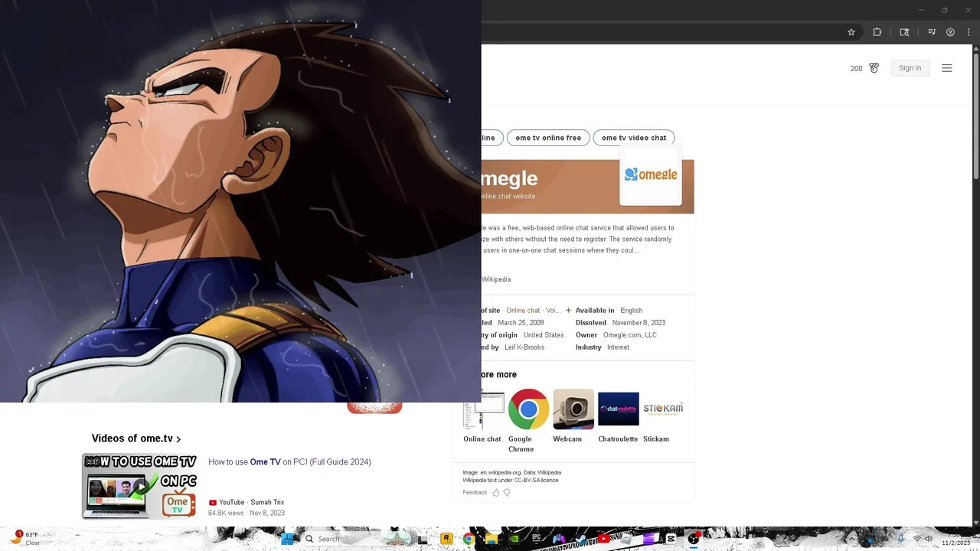
Task: Click the Feedback link
Action: point(475,493)
